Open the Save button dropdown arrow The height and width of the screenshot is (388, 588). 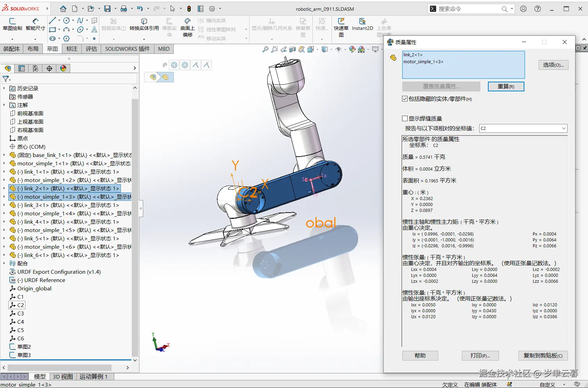(x=115, y=9)
